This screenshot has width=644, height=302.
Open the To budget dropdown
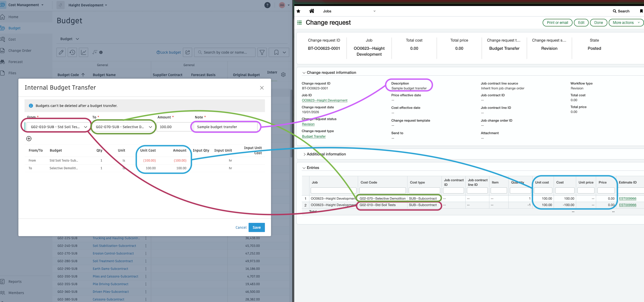[123, 127]
